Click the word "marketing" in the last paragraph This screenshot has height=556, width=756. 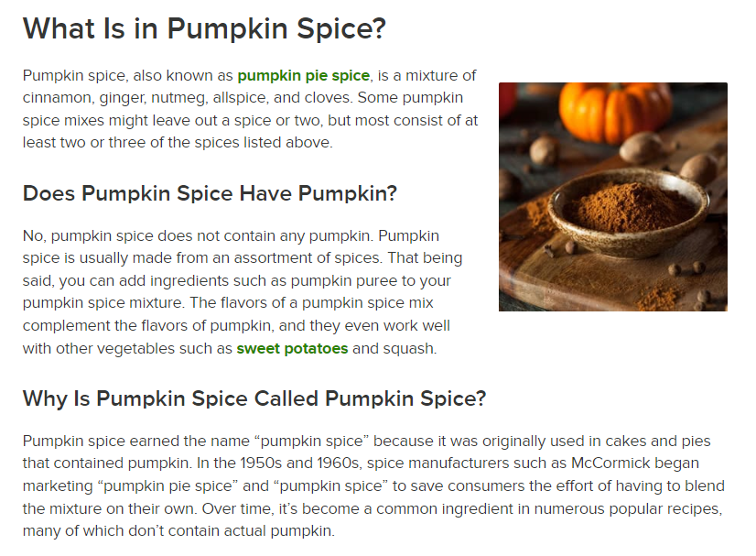tap(59, 485)
